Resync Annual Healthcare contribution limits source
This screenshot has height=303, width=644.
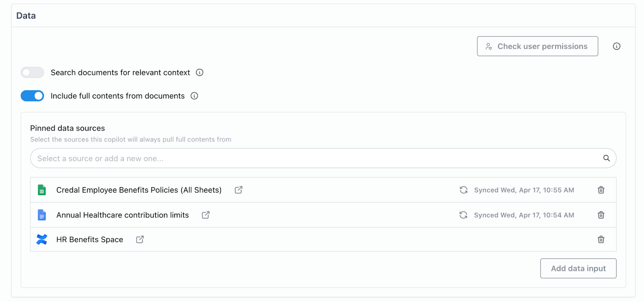pyautogui.click(x=464, y=215)
